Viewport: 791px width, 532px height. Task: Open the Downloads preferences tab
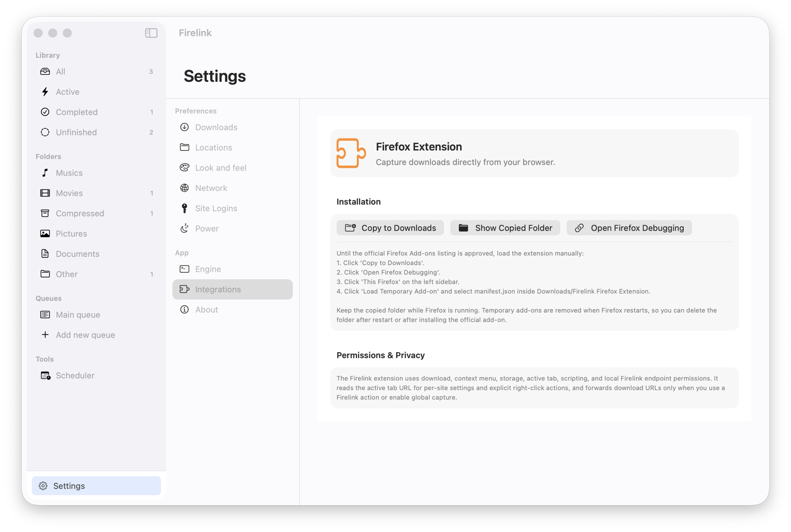[x=232, y=127]
